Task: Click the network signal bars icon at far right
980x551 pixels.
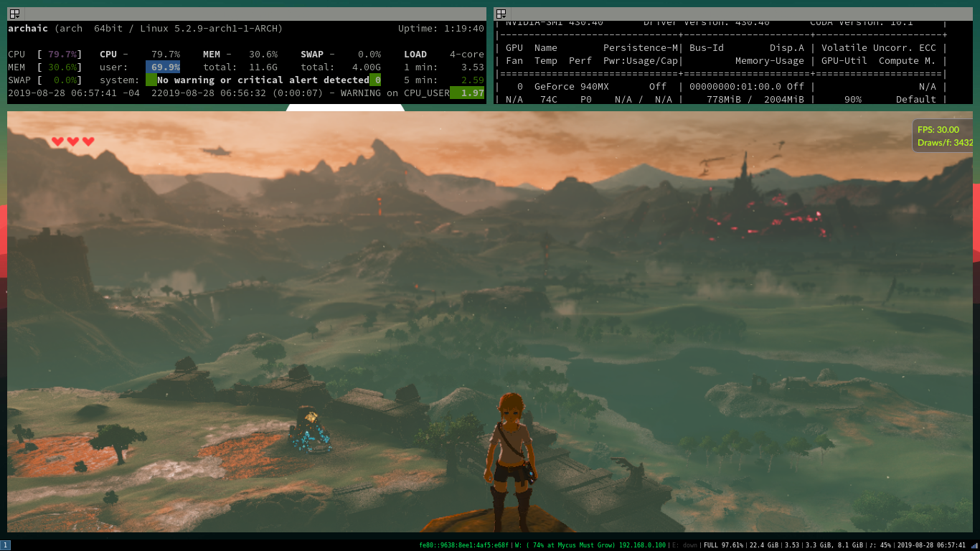Action: pyautogui.click(x=974, y=545)
